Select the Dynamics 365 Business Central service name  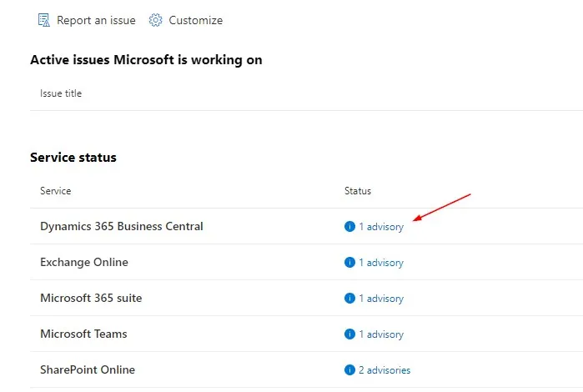tap(122, 226)
